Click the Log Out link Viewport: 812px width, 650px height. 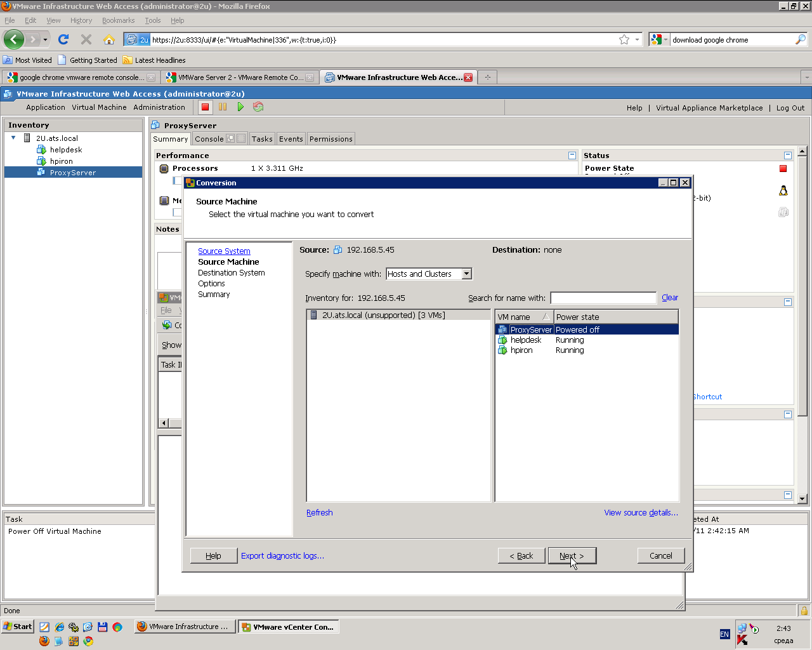pos(790,108)
